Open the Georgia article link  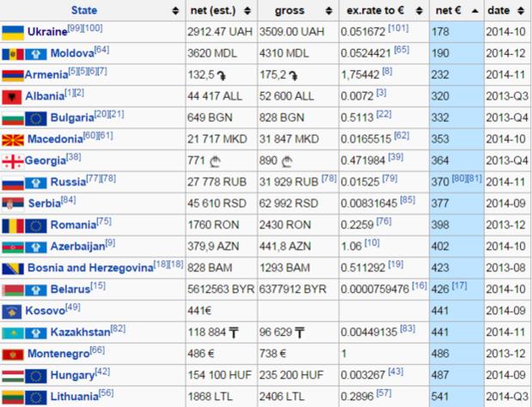click(x=46, y=161)
